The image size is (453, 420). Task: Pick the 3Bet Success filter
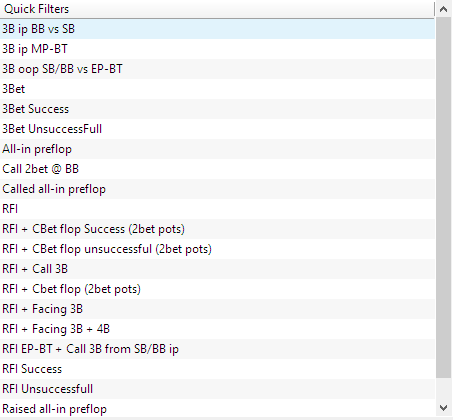217,109
